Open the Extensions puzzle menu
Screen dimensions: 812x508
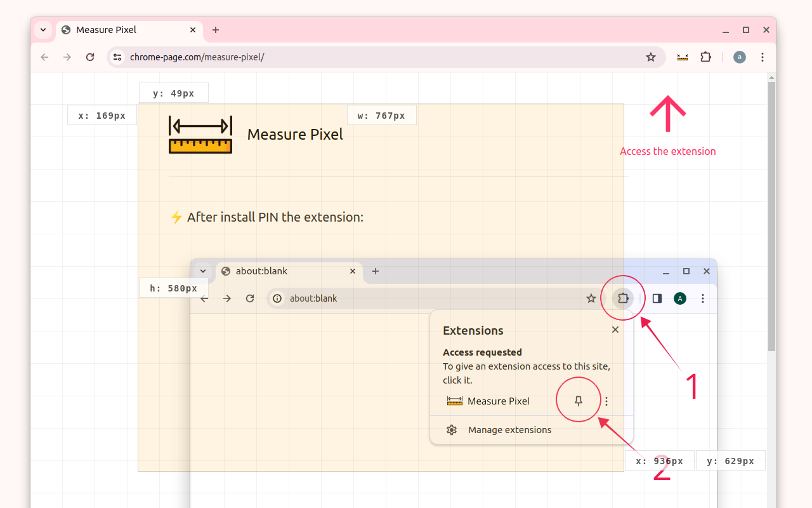[x=705, y=57]
